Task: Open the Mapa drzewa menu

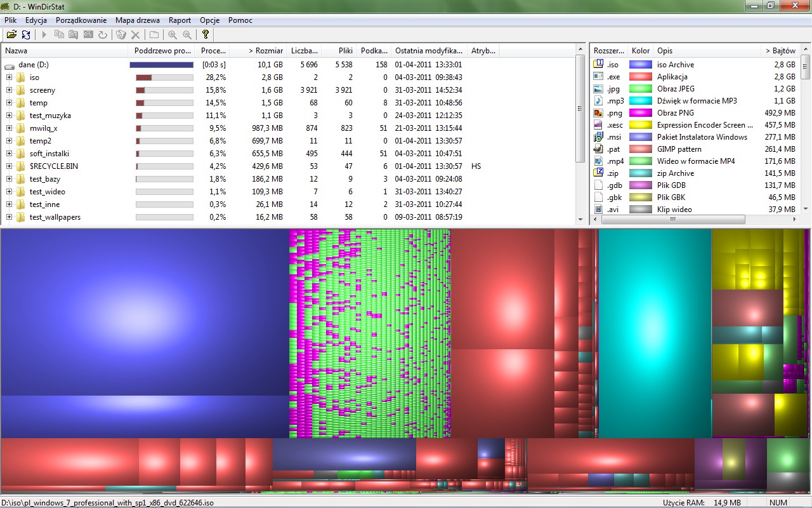Action: tap(138, 20)
